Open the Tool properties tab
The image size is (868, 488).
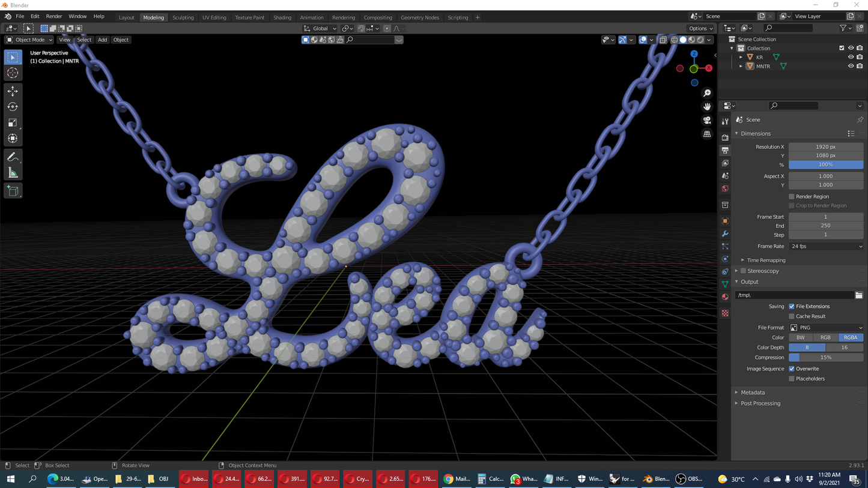(725, 121)
